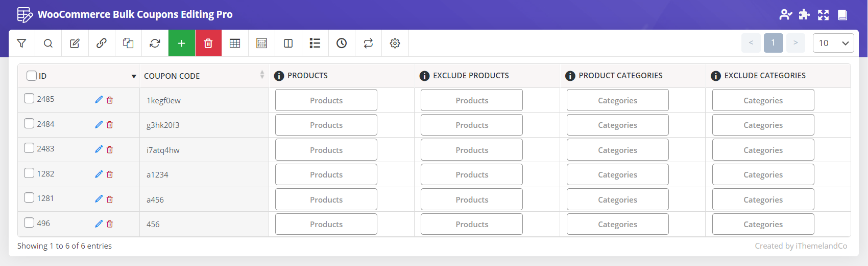The height and width of the screenshot is (266, 868).
Task: Click the pencil edit icon for coupon 2484
Action: tap(99, 125)
